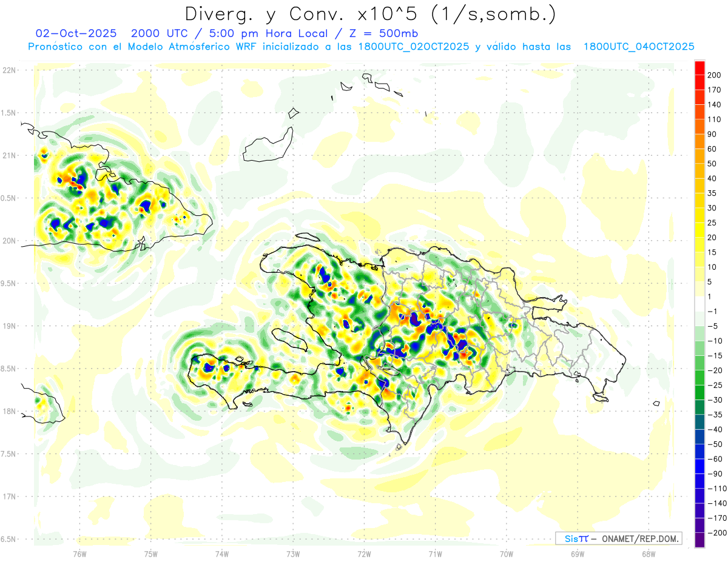728x562 pixels.
Task: Click the positive '170' color scale label
Action: click(715, 90)
